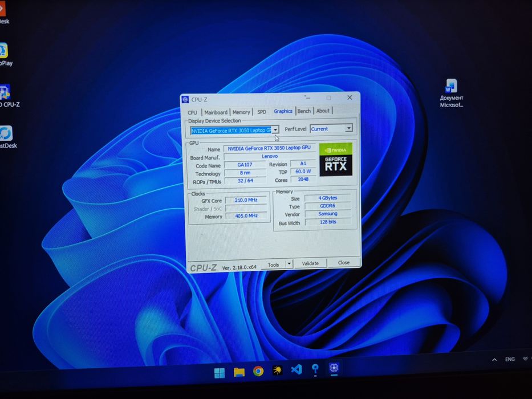Click the Revision value A1
Screen dimensions: 532x399
click(303, 164)
